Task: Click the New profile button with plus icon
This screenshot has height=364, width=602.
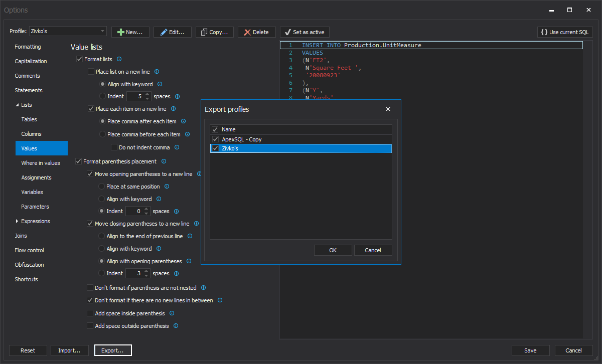Action: 130,32
